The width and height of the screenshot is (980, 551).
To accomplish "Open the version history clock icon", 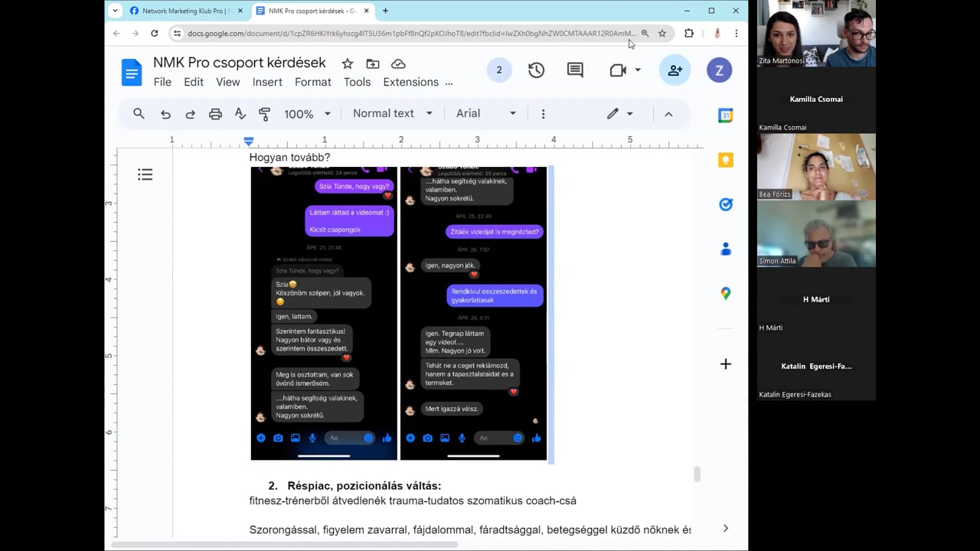I will [x=536, y=70].
